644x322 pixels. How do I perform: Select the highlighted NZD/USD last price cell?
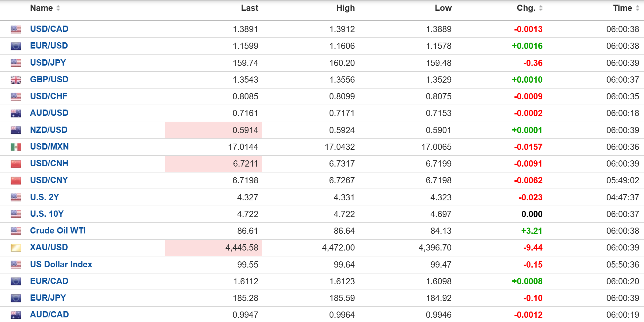(x=213, y=130)
